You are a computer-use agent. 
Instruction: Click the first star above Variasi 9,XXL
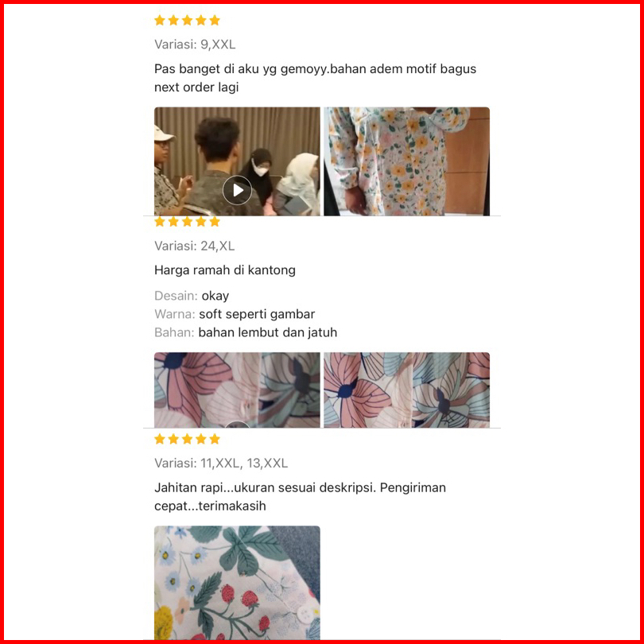(160, 20)
